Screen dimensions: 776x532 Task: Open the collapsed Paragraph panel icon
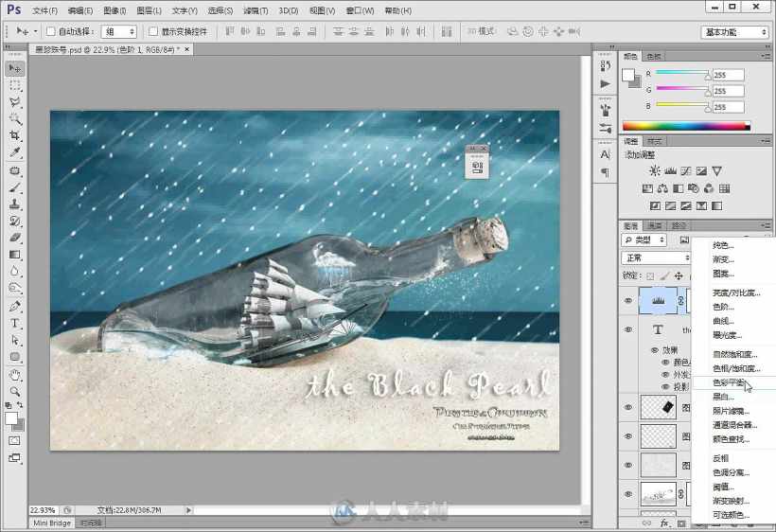[606, 172]
